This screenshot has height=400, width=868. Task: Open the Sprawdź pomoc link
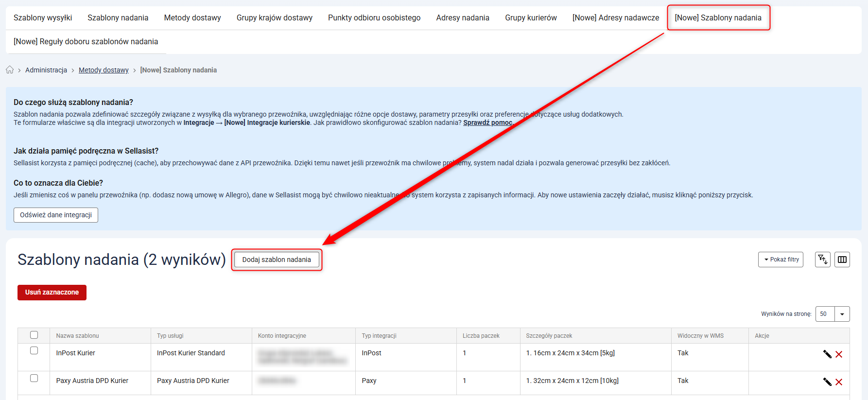[x=487, y=122]
